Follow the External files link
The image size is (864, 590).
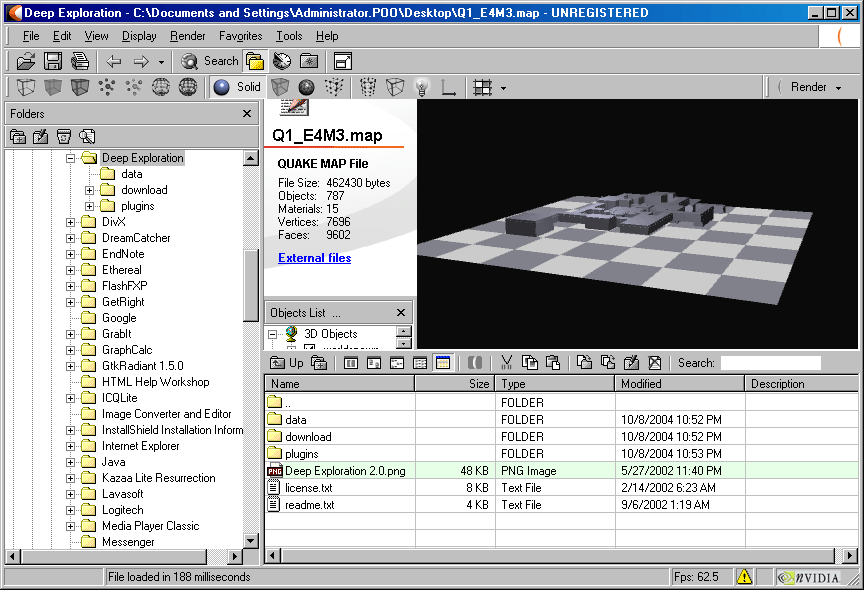pyautogui.click(x=314, y=258)
